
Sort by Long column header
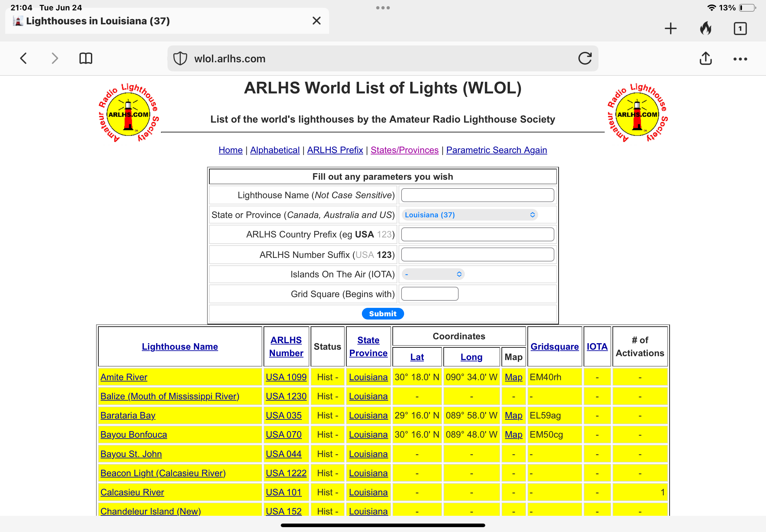click(x=471, y=357)
